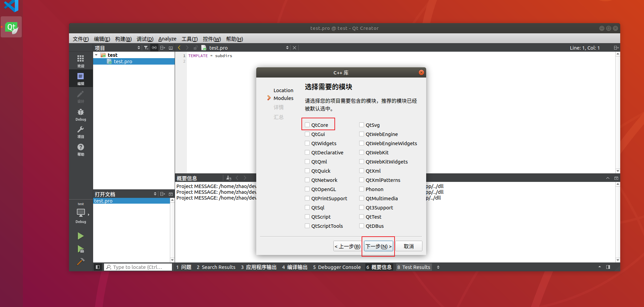Open the test Debug kit selector monitor icon
This screenshot has width=644, height=307.
(81, 213)
